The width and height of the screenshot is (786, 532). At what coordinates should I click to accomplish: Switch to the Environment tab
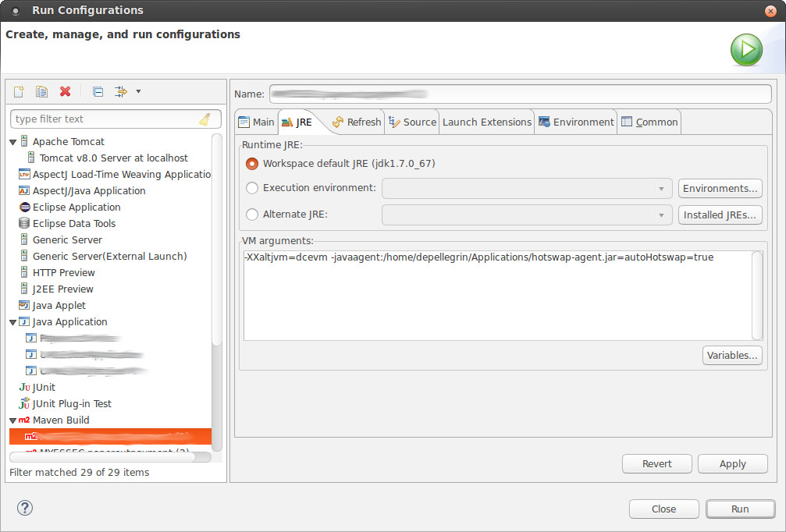[576, 122]
